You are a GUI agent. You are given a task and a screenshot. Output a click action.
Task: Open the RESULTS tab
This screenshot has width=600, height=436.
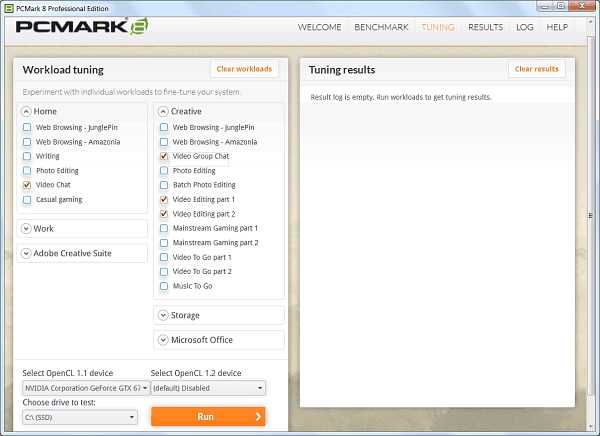486,27
